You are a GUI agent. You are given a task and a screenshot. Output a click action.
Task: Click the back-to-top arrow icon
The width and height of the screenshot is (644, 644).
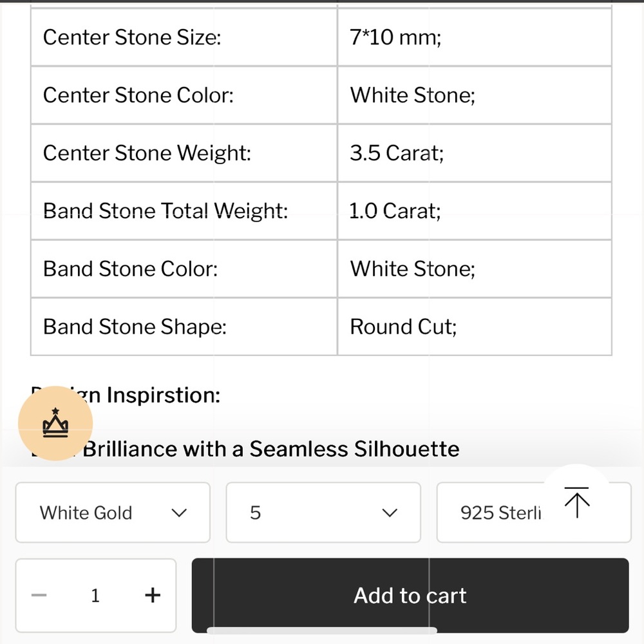pyautogui.click(x=576, y=502)
